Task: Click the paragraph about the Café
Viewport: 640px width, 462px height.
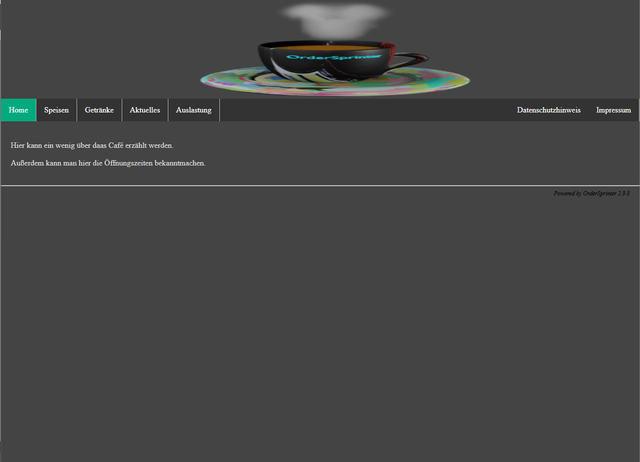Action: [92, 145]
